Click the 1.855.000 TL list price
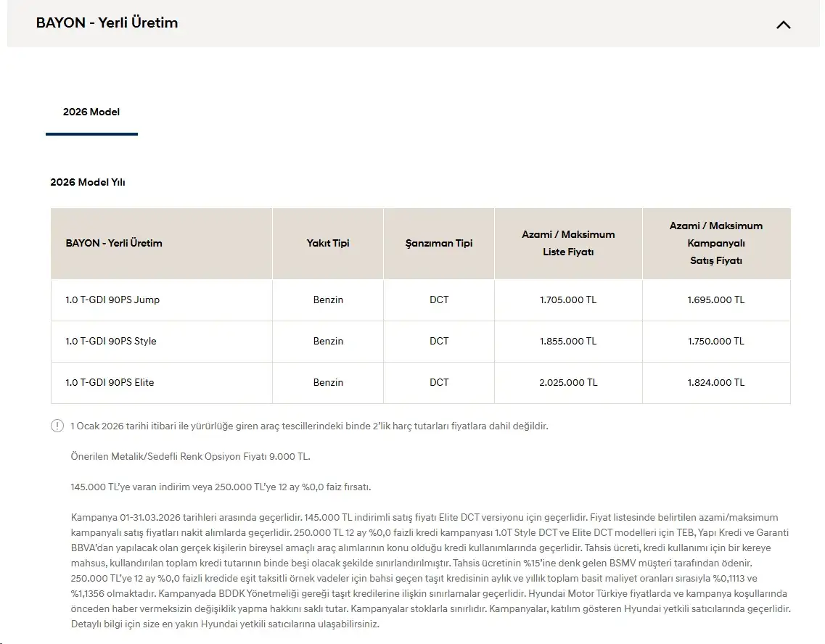Viewport: 825px width, 644px height. point(568,341)
